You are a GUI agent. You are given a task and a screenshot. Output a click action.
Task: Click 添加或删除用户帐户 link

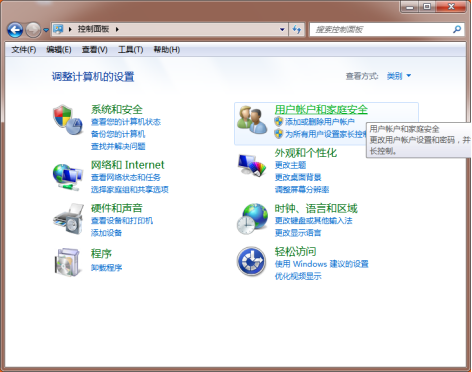pos(320,122)
